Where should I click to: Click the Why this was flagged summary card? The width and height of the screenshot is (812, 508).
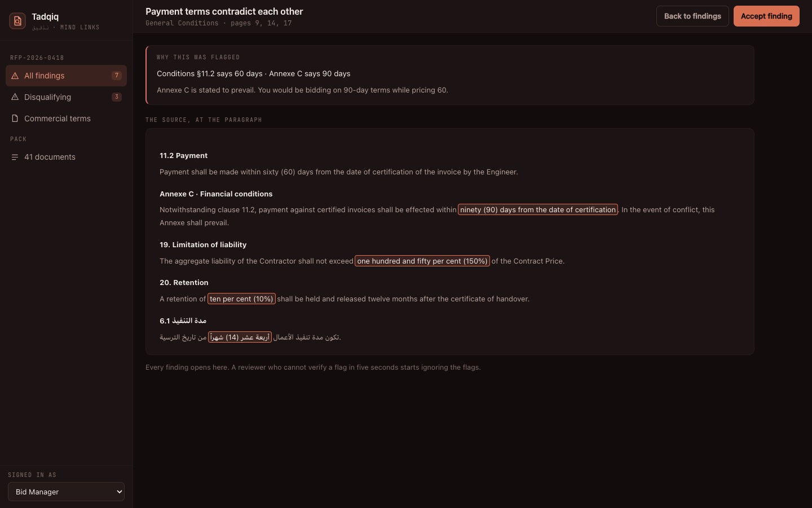[x=450, y=75]
